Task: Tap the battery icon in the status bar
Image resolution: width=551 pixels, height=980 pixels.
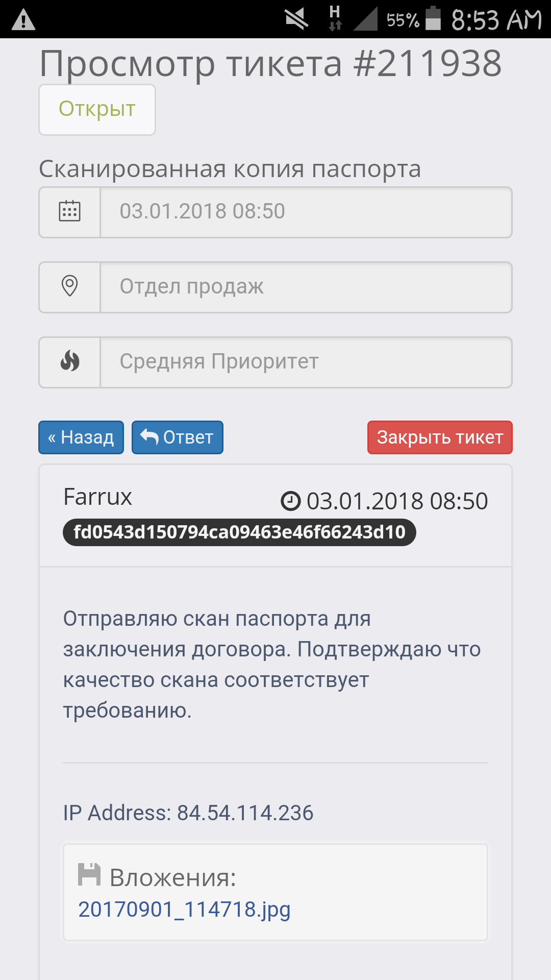Action: click(433, 19)
